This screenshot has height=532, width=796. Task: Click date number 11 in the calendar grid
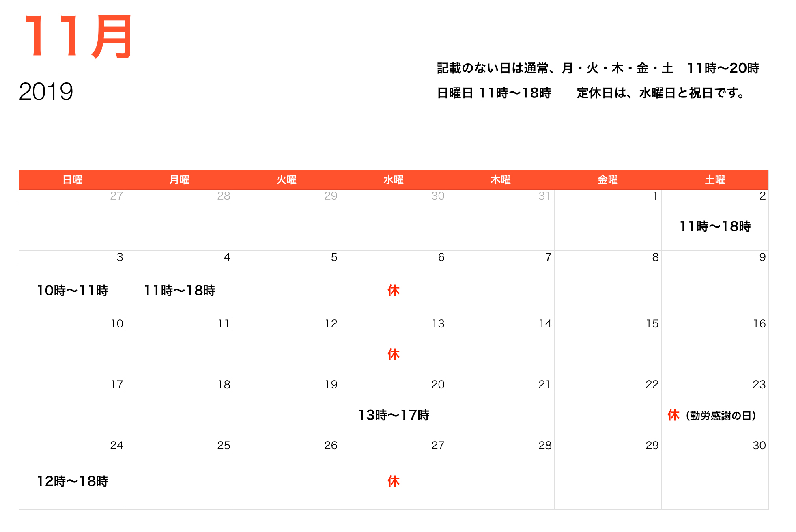224,324
